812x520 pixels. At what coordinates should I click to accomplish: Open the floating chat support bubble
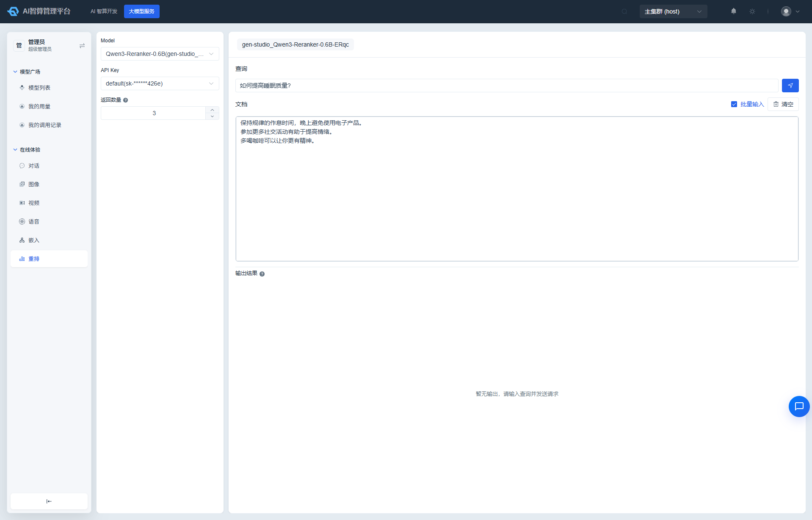(799, 407)
